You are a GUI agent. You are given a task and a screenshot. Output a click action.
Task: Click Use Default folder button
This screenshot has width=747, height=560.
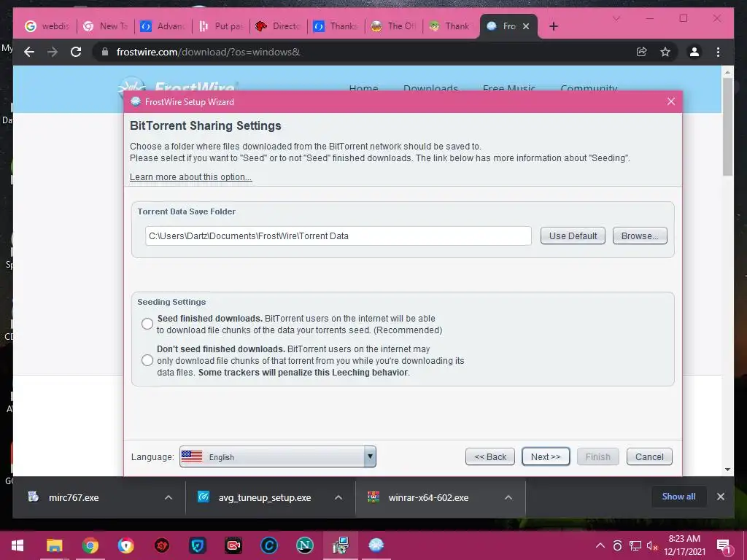[x=573, y=236]
